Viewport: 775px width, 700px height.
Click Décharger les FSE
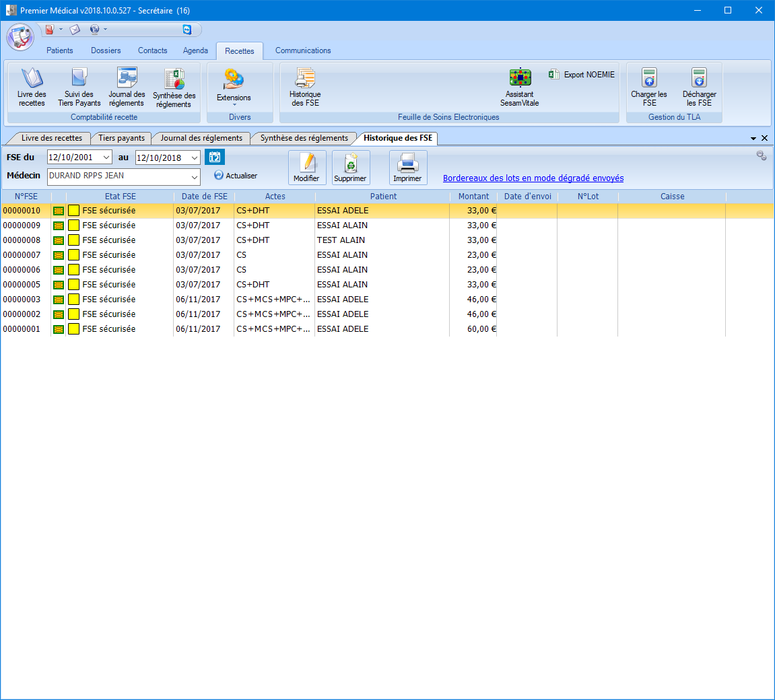click(x=699, y=87)
